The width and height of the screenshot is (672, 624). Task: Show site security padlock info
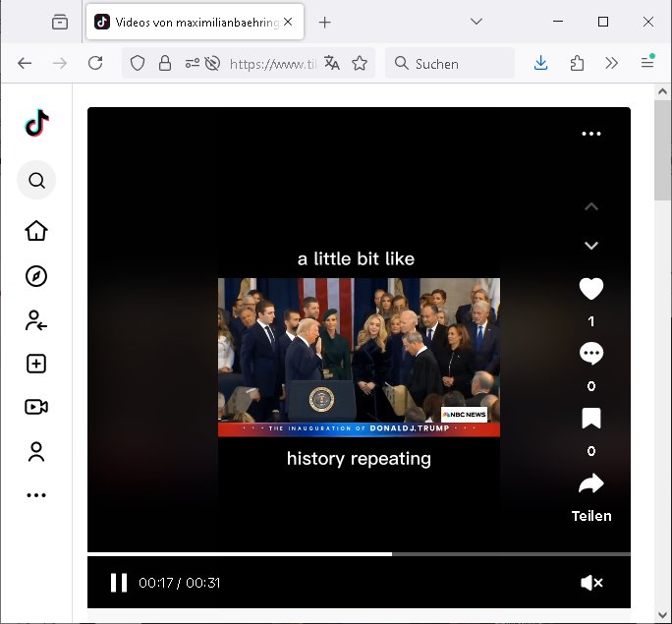pos(165,64)
